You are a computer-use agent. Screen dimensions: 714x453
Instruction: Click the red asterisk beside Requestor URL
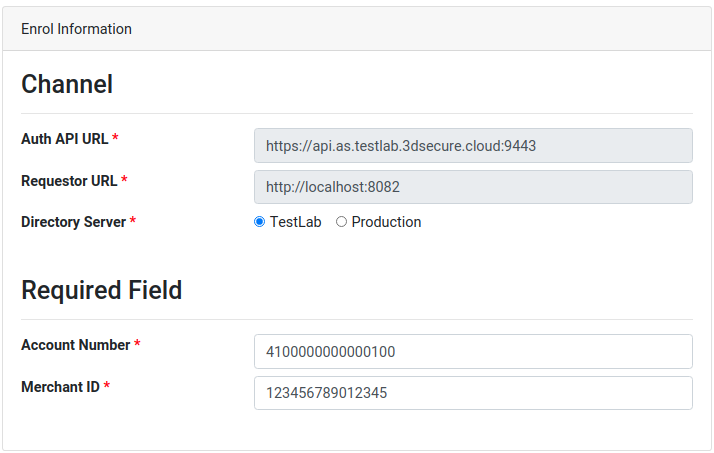coord(124,179)
